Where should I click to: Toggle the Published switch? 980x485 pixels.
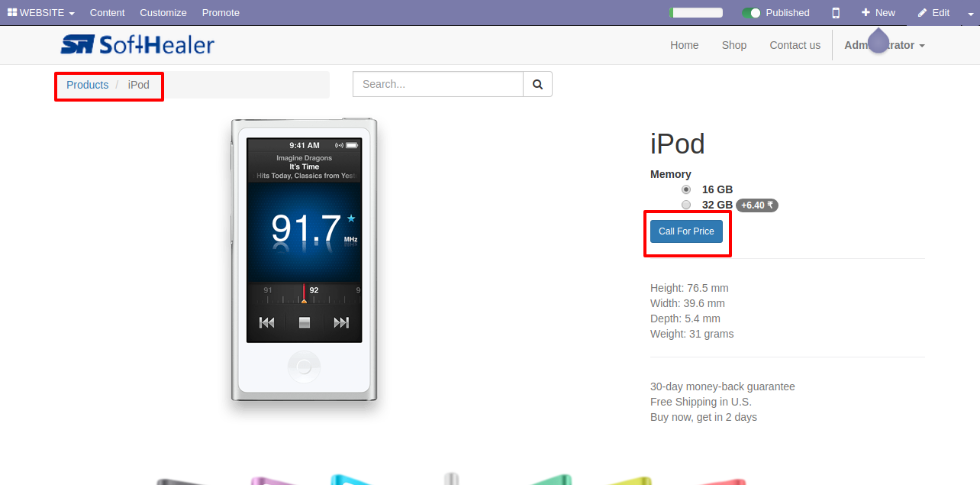pos(752,13)
